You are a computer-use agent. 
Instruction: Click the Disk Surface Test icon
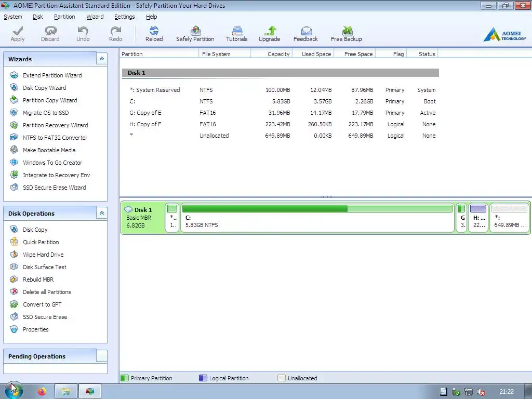point(14,267)
